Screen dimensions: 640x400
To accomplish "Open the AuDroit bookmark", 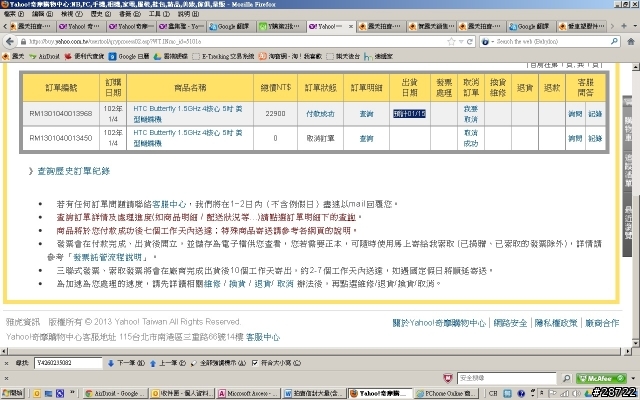I will tap(44, 56).
